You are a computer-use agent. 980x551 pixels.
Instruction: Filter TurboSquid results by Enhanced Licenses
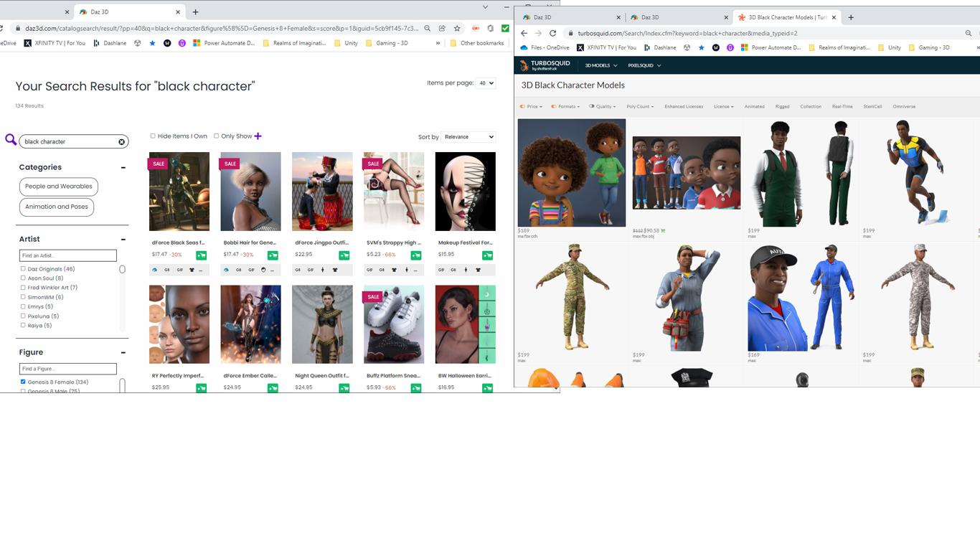(x=684, y=106)
